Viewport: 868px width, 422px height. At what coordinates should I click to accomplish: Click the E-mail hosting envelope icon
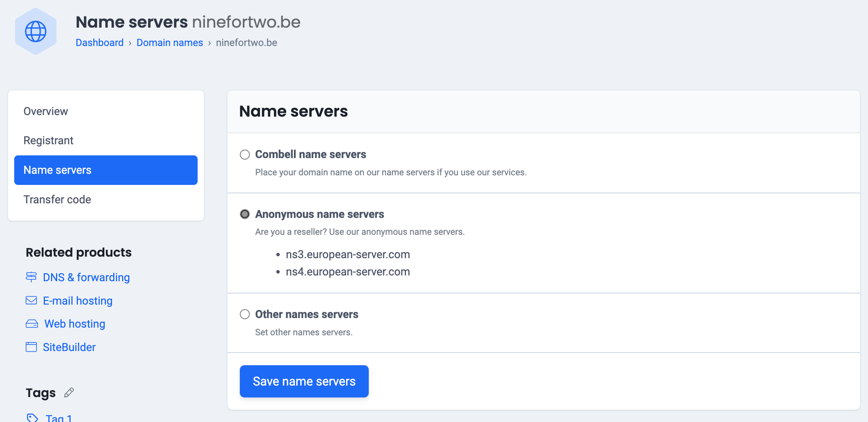tap(31, 300)
